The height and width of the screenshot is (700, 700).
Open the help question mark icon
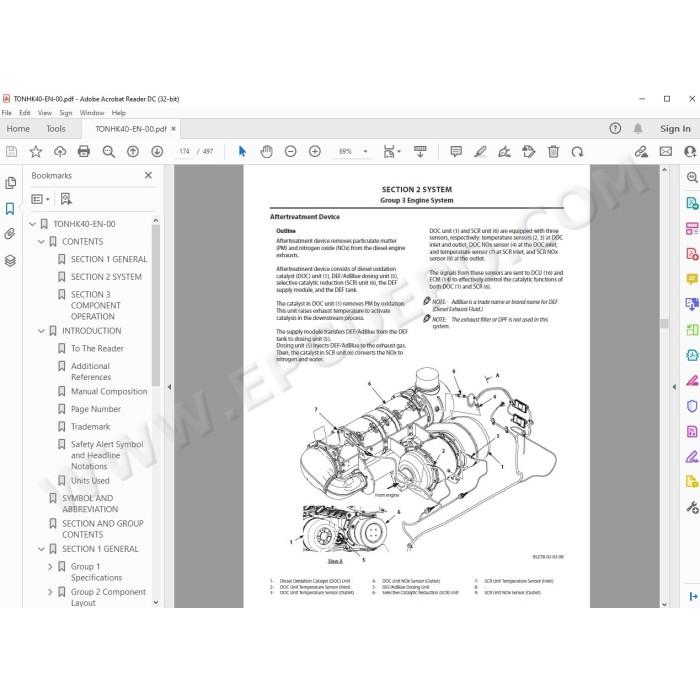(x=615, y=129)
